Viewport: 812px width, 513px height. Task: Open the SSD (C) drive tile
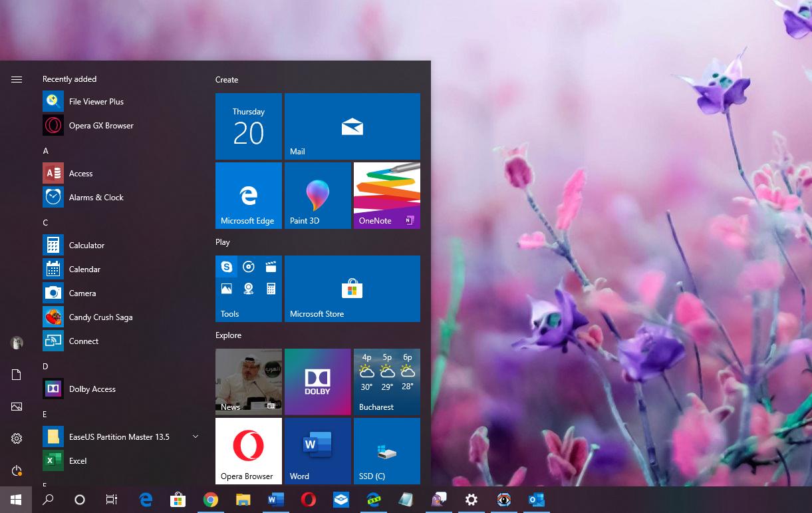387,451
